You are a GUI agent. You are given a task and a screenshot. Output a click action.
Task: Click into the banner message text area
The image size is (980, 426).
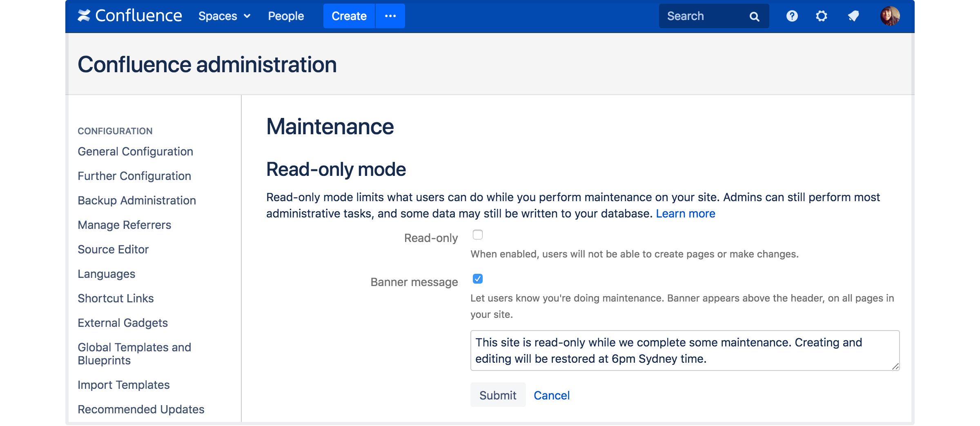point(685,351)
